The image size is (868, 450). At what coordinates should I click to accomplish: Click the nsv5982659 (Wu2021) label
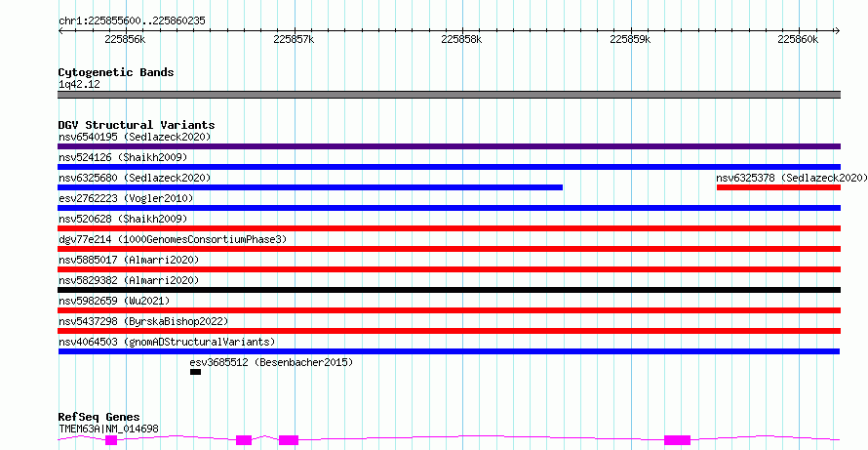click(114, 301)
